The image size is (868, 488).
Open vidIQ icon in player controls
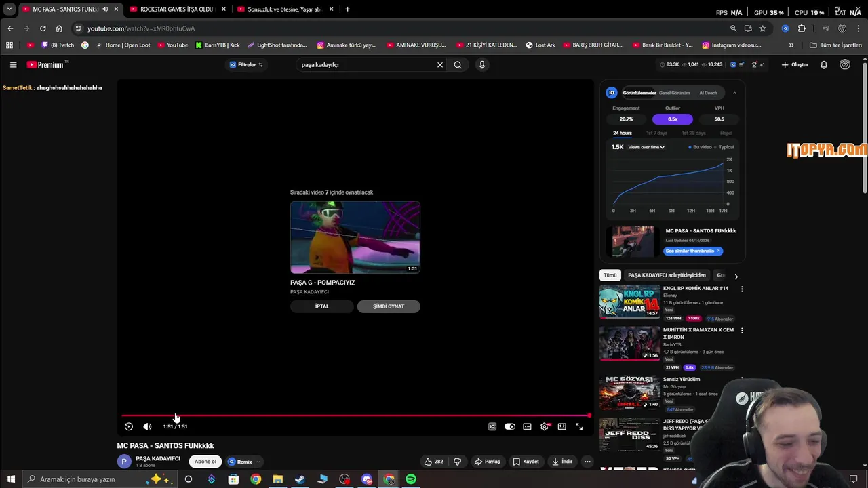point(492,426)
